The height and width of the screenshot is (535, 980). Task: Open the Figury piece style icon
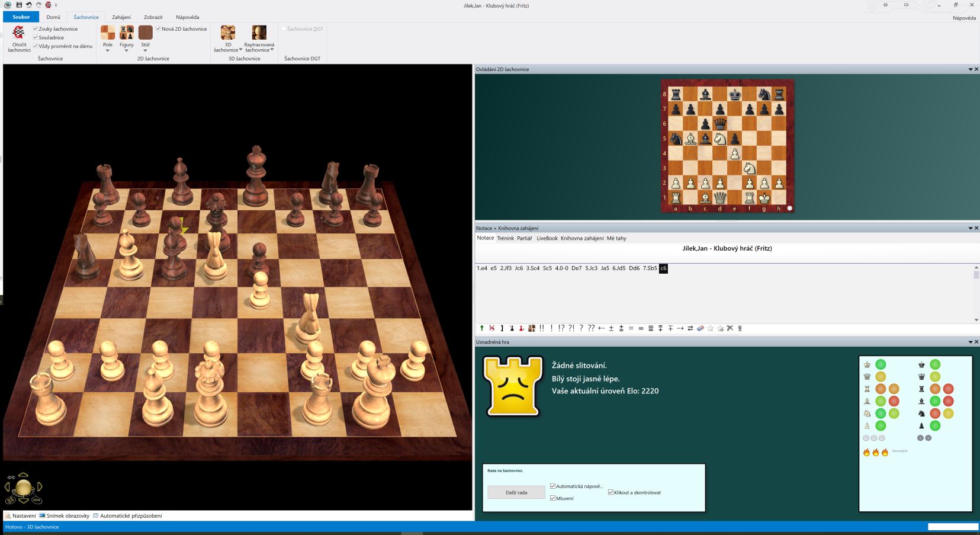tap(127, 33)
